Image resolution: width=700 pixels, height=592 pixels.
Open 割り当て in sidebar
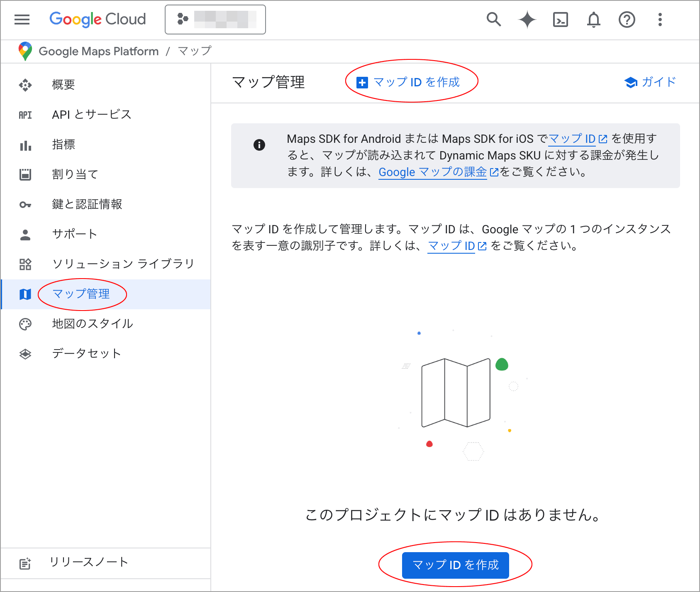(75, 174)
